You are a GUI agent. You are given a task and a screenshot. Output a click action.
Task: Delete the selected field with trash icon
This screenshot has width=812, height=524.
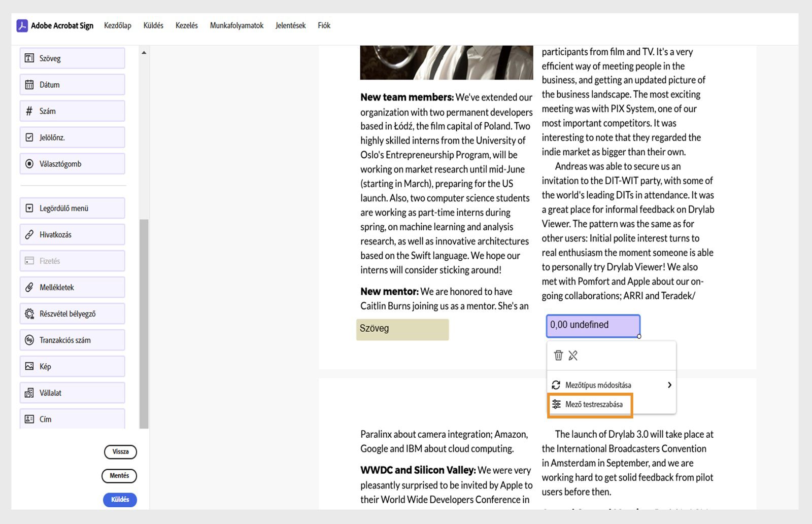558,355
